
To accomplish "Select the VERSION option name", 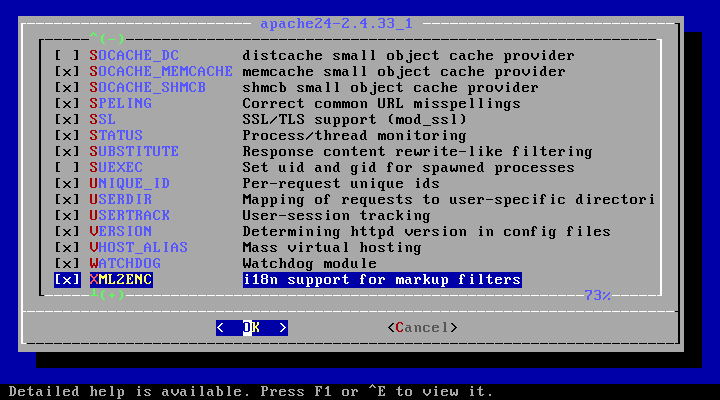I will pyautogui.click(x=121, y=231).
